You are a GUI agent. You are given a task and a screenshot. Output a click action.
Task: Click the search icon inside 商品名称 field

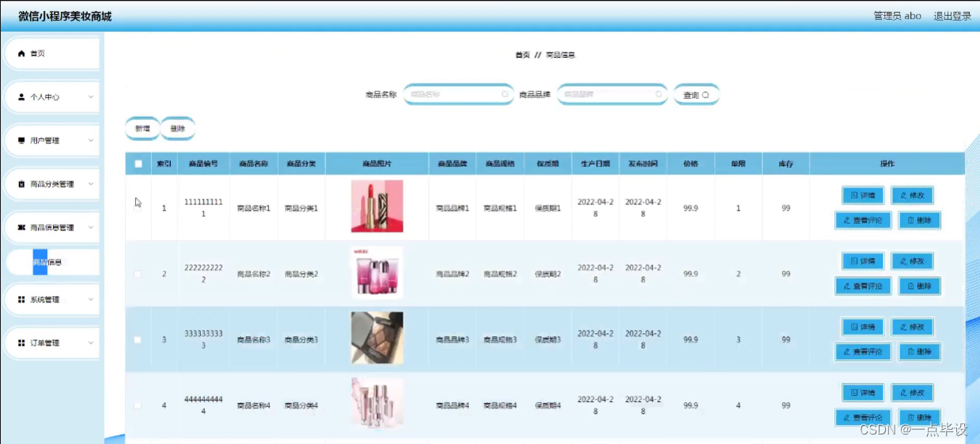[x=505, y=94]
